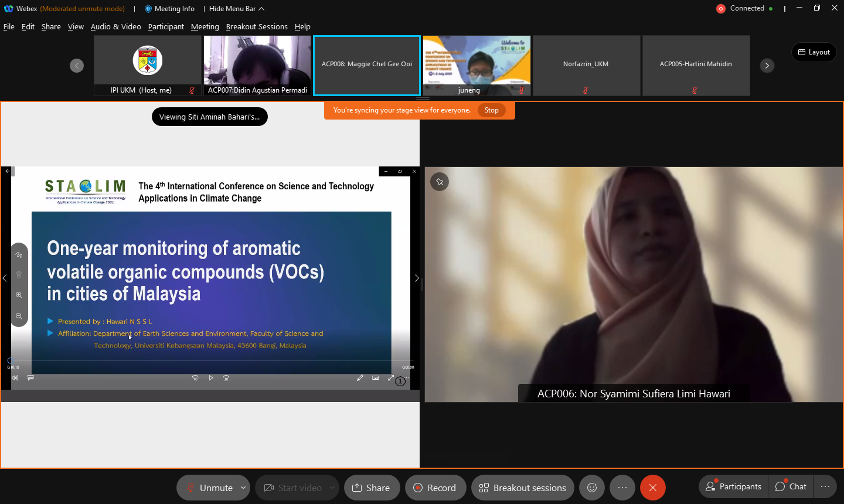Click the red end meeting button
The width and height of the screenshot is (844, 504).
click(652, 488)
